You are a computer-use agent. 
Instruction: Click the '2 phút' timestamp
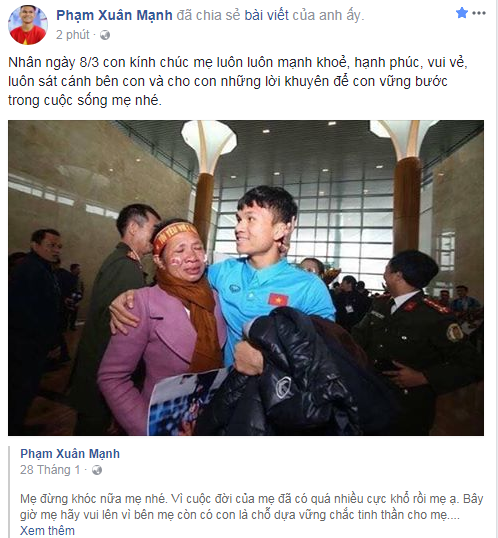pos(72,35)
